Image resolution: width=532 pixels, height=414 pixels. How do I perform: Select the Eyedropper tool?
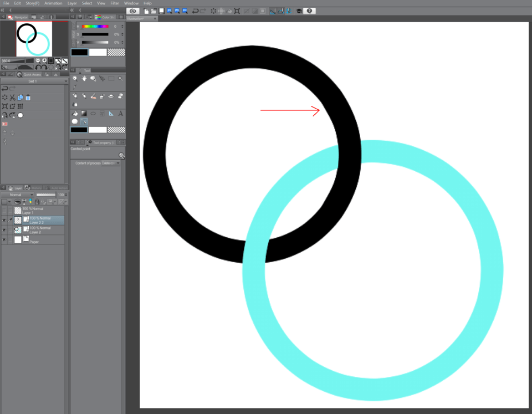click(74, 86)
